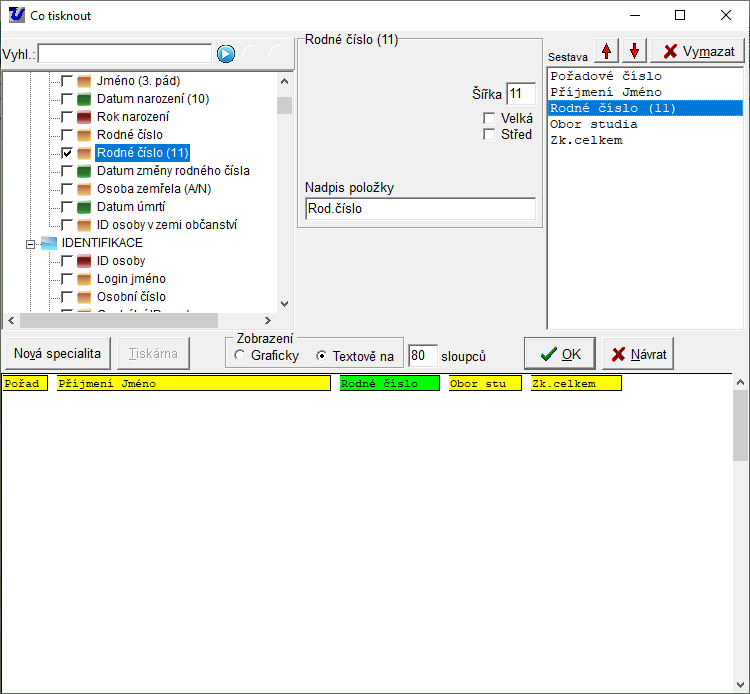Click the dark red icon beside ID osoby
The image size is (750, 694).
(84, 261)
